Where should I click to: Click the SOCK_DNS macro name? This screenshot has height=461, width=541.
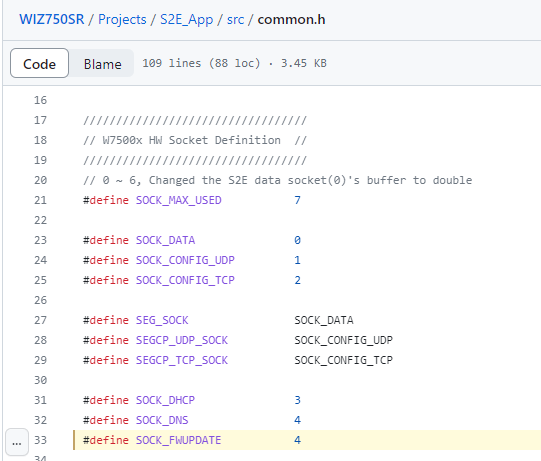coord(162,421)
